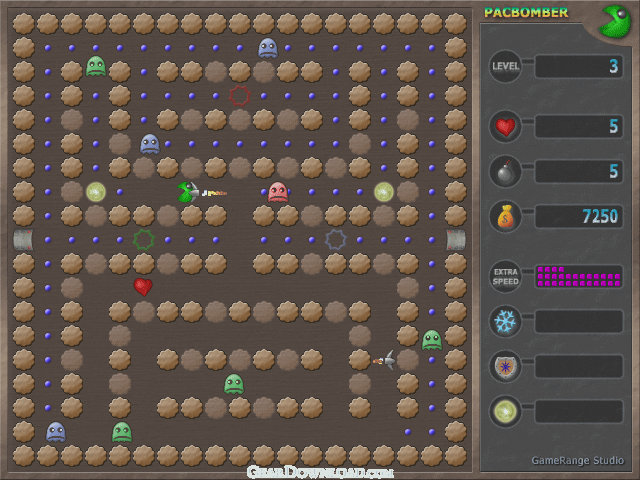This screenshot has width=640, height=480.
Task: Click the EXTRA SPEED round badge
Action: click(x=505, y=277)
